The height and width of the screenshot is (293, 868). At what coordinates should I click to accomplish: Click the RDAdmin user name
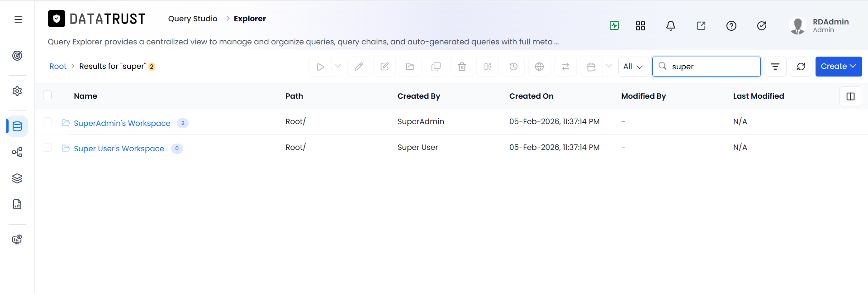(830, 22)
